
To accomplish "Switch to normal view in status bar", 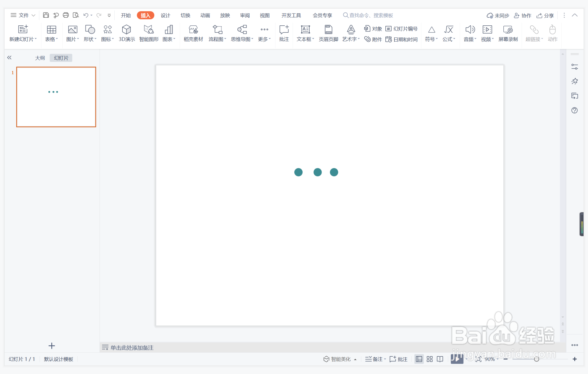I will click(419, 359).
